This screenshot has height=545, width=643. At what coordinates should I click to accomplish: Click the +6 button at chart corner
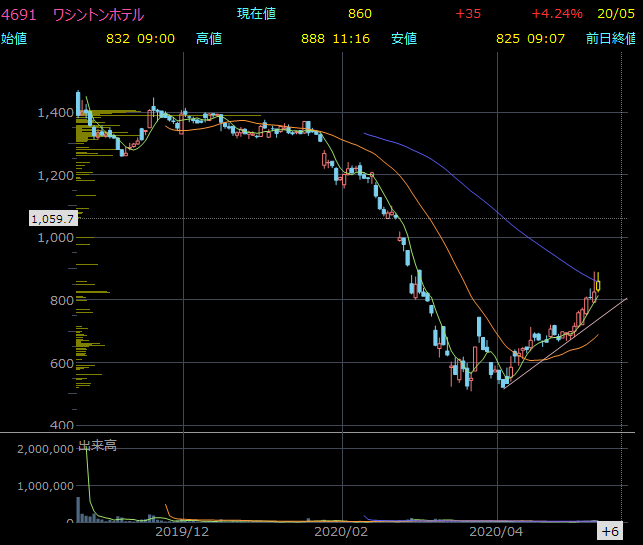pos(610,530)
